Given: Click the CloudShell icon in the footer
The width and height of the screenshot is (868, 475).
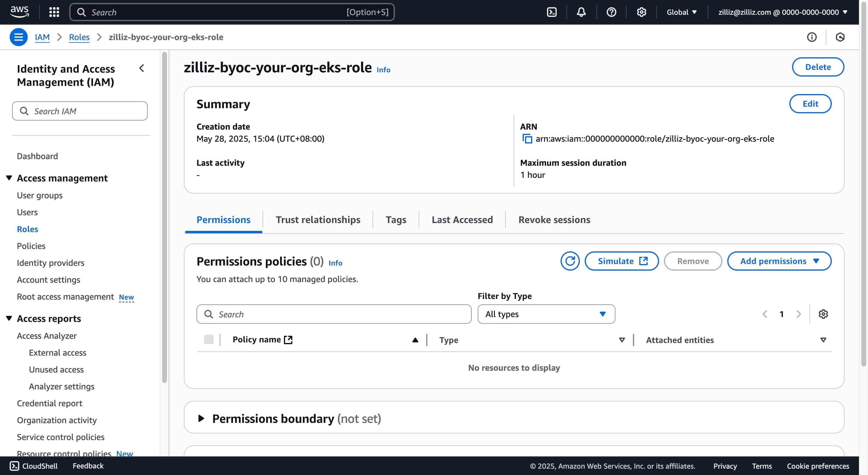Looking at the screenshot, I should (x=14, y=466).
